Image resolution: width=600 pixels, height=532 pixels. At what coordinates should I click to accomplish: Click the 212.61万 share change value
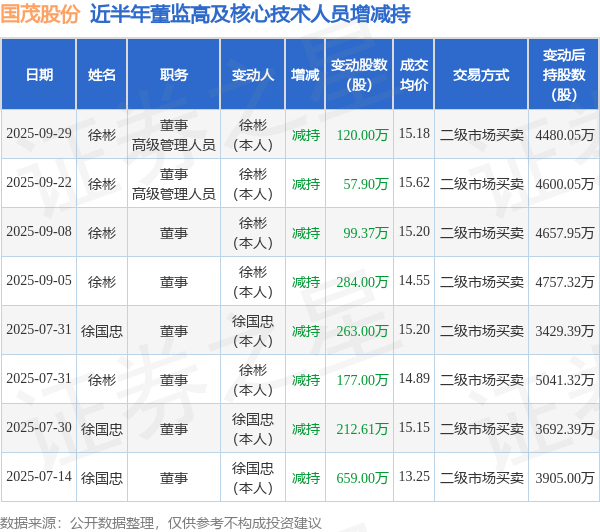tap(362, 429)
